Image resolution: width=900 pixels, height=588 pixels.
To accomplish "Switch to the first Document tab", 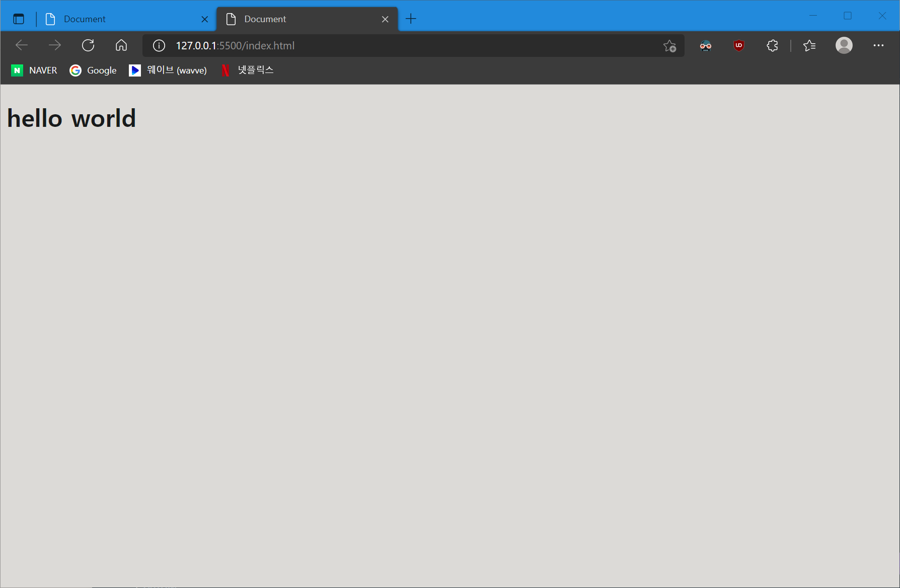I will [127, 19].
